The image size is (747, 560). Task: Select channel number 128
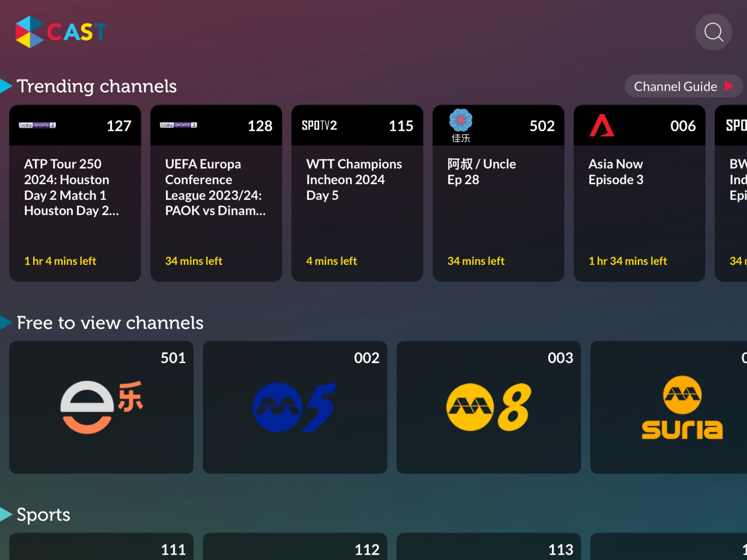[260, 126]
